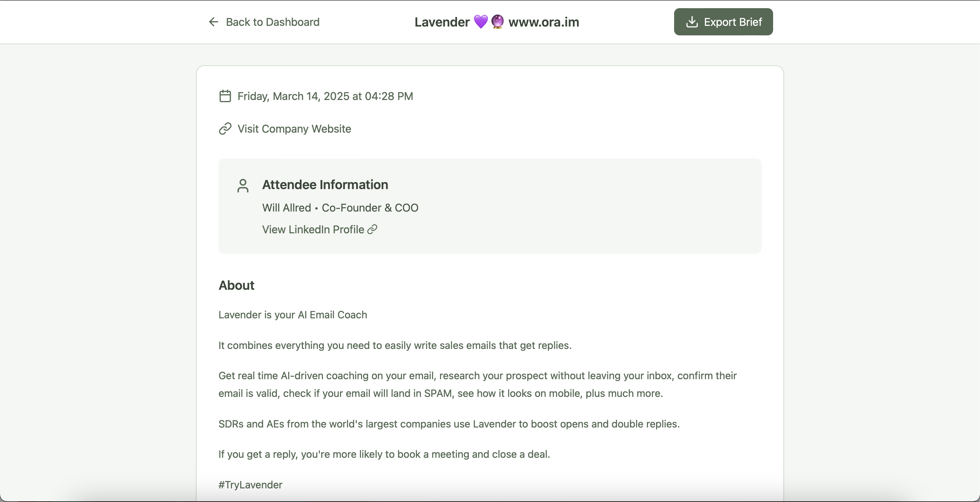The height and width of the screenshot is (502, 980).
Task: Click the purple heart emoji in title
Action: [480, 22]
